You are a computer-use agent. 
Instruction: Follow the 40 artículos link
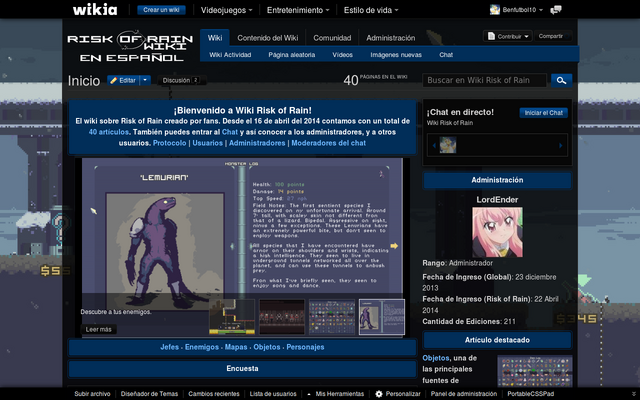point(109,132)
